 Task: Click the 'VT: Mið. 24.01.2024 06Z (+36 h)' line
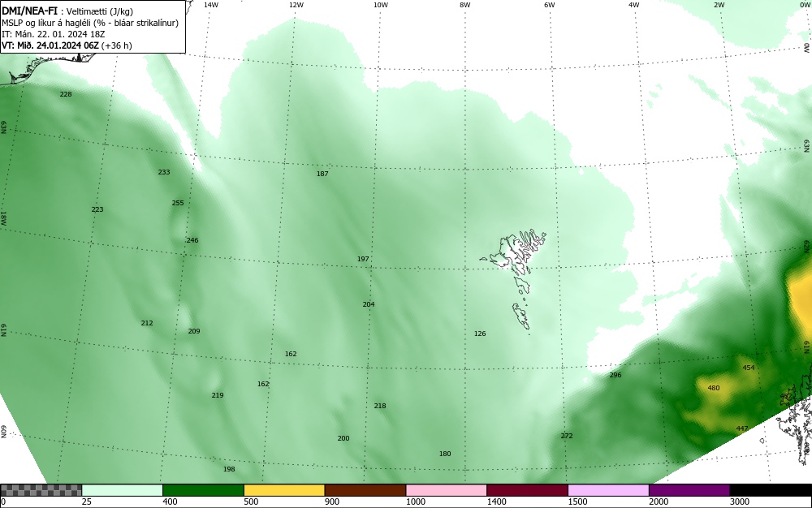pyautogui.click(x=67, y=45)
